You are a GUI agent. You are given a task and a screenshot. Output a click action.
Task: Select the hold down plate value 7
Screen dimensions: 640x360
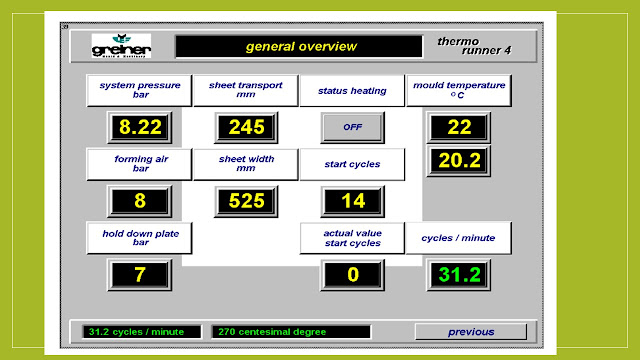(x=140, y=275)
